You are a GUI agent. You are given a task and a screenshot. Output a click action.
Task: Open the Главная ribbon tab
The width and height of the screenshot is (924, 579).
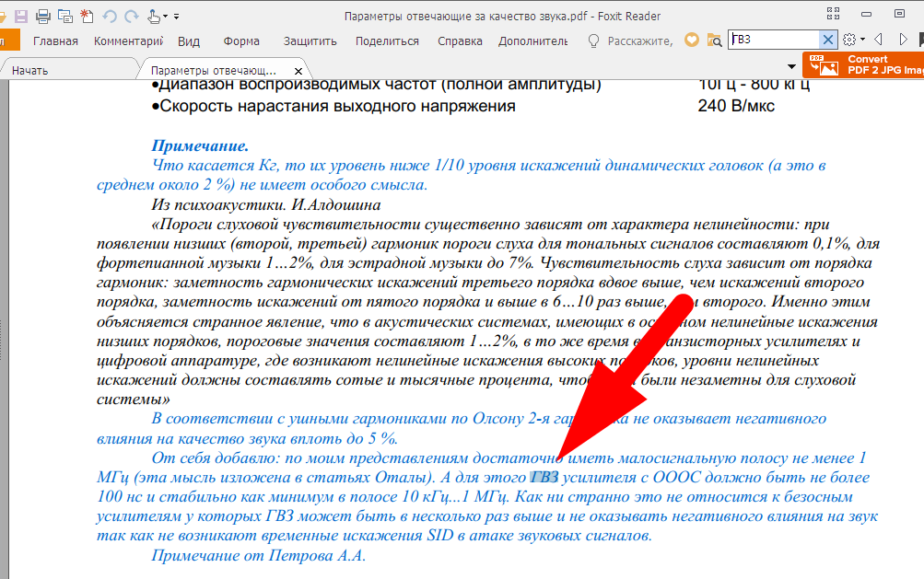(x=55, y=41)
